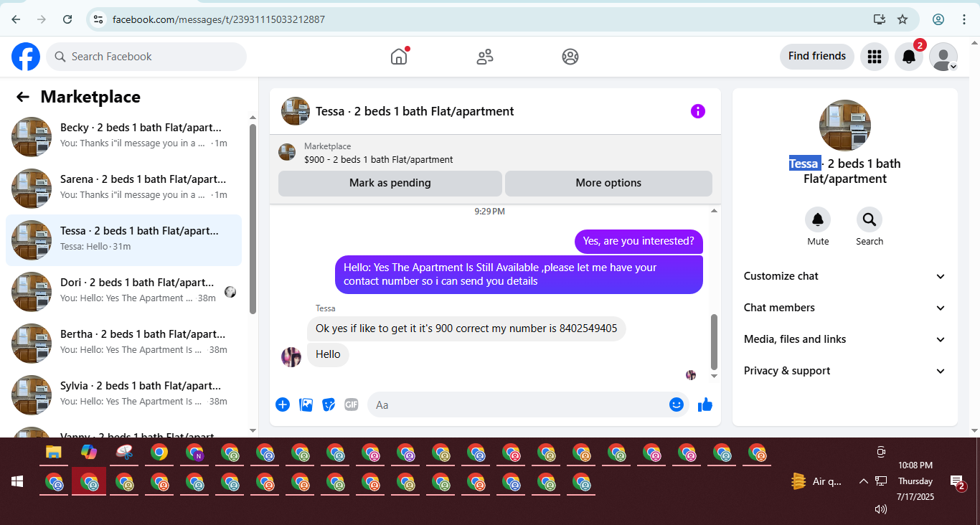Open the Sylvia conversation
The width and height of the screenshot is (980, 525).
124,395
